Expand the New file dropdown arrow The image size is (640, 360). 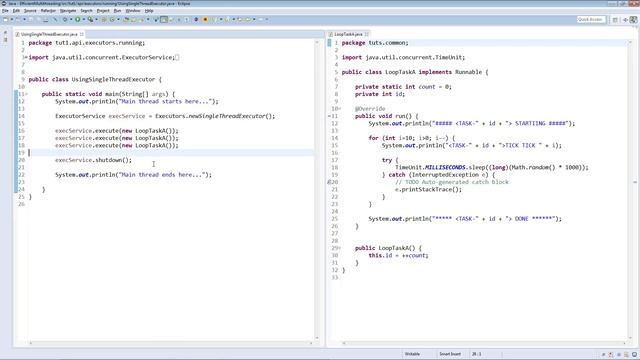(11, 19)
